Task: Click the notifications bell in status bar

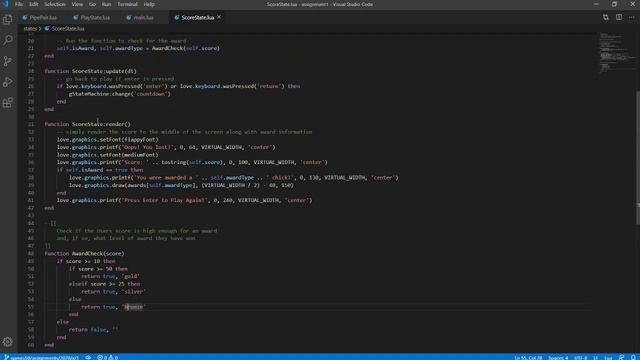Action: click(633, 357)
